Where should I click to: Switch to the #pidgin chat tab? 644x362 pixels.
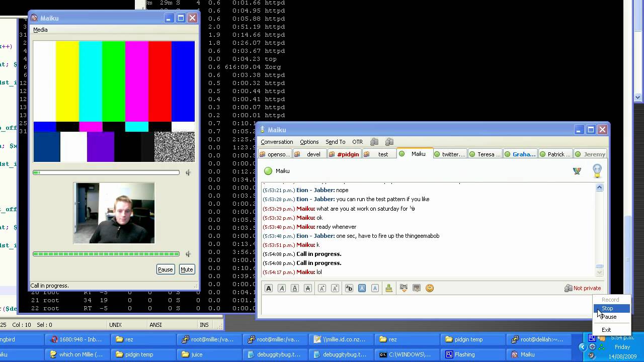(x=344, y=154)
